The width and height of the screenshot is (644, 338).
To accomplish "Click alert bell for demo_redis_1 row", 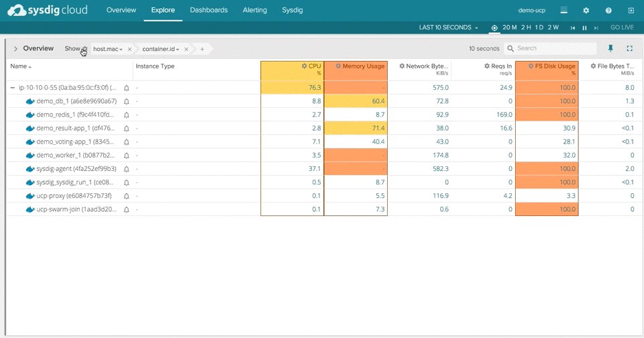I will [x=127, y=115].
